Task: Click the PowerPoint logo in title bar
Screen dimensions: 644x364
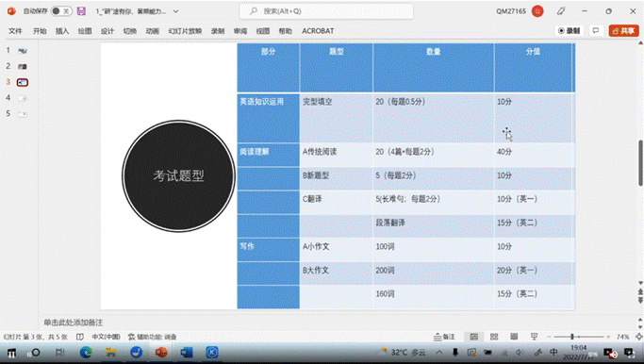Action: (x=11, y=11)
